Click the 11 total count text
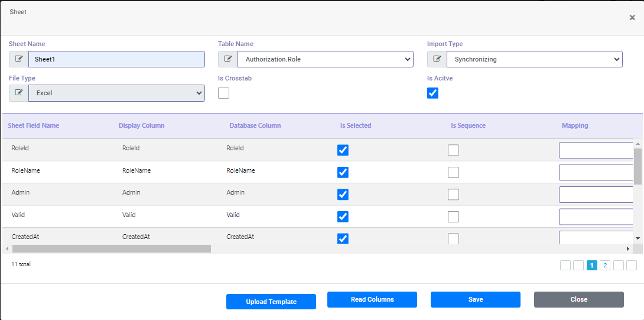The height and width of the screenshot is (320, 644). (21, 264)
